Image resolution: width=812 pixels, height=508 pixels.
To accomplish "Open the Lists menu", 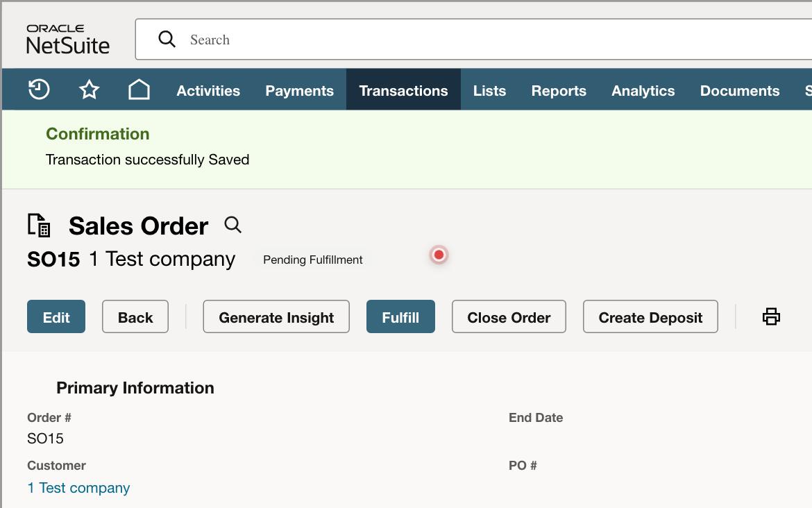I will pos(489,91).
